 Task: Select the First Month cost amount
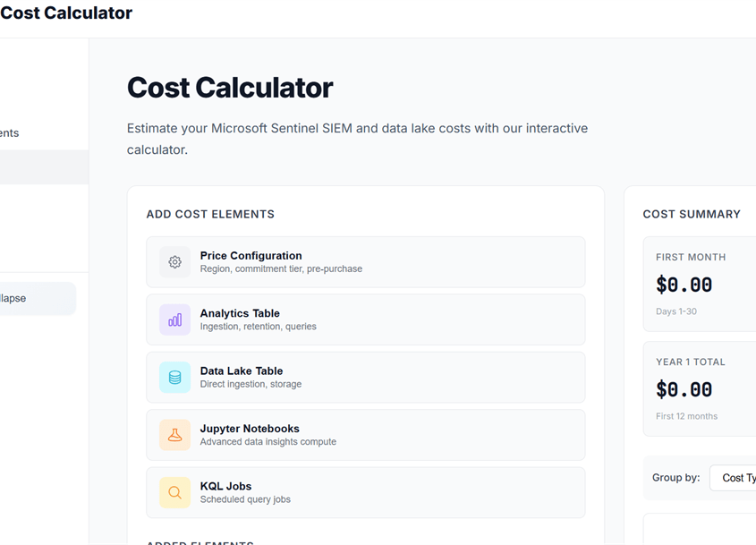tap(684, 285)
